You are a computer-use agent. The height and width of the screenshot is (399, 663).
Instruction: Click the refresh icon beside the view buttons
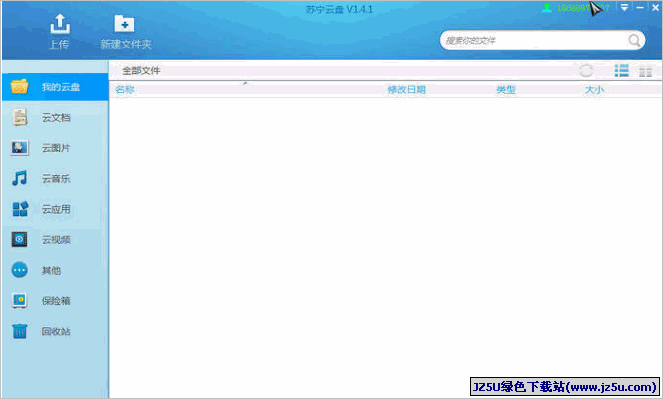pos(586,71)
